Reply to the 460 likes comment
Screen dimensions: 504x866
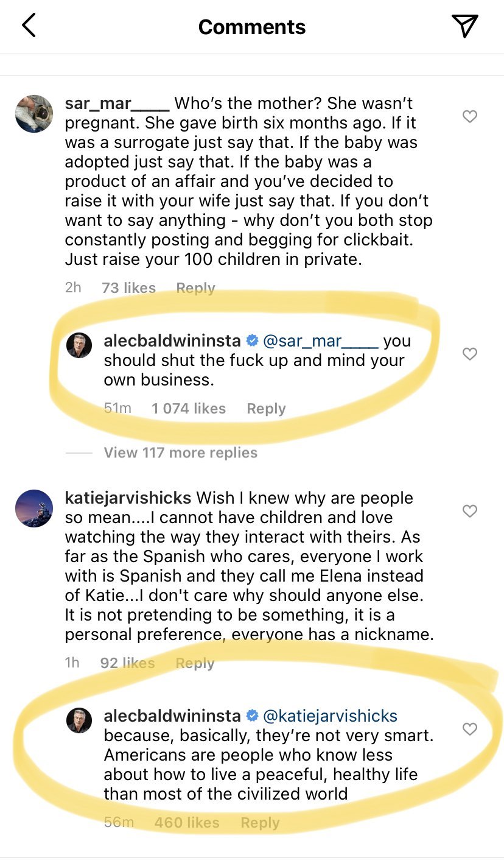coord(260,823)
